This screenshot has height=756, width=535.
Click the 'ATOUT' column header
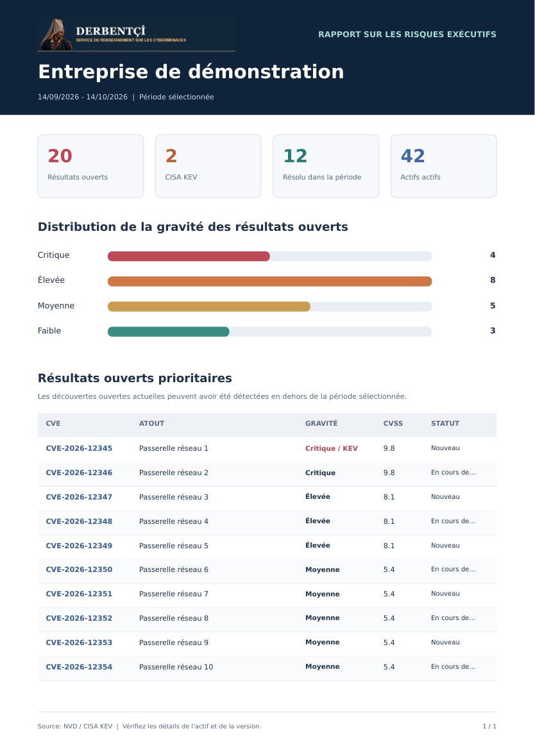(151, 423)
